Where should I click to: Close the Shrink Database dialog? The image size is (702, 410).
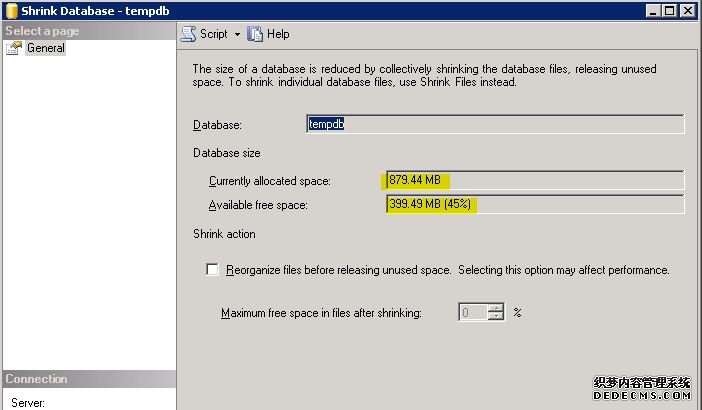click(689, 11)
